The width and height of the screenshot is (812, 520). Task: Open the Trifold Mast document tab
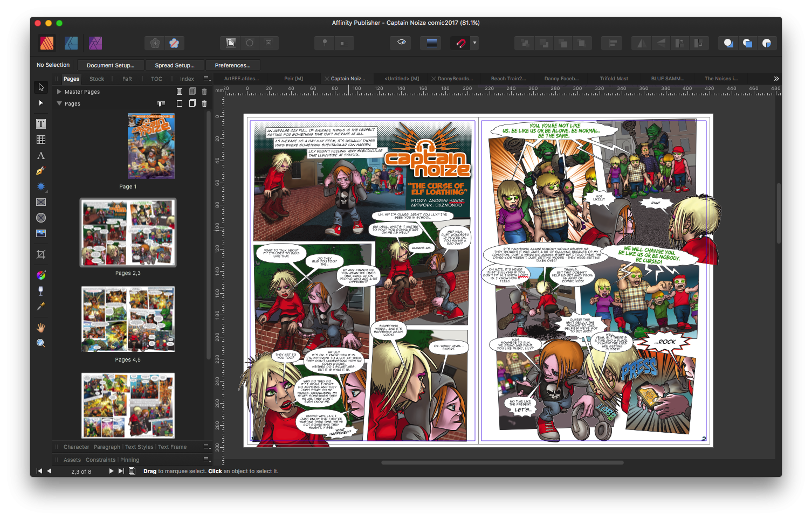tap(614, 79)
